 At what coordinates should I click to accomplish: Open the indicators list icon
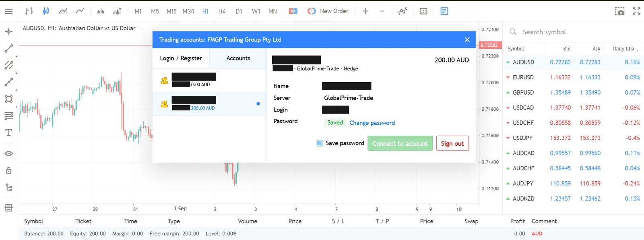[x=403, y=11]
